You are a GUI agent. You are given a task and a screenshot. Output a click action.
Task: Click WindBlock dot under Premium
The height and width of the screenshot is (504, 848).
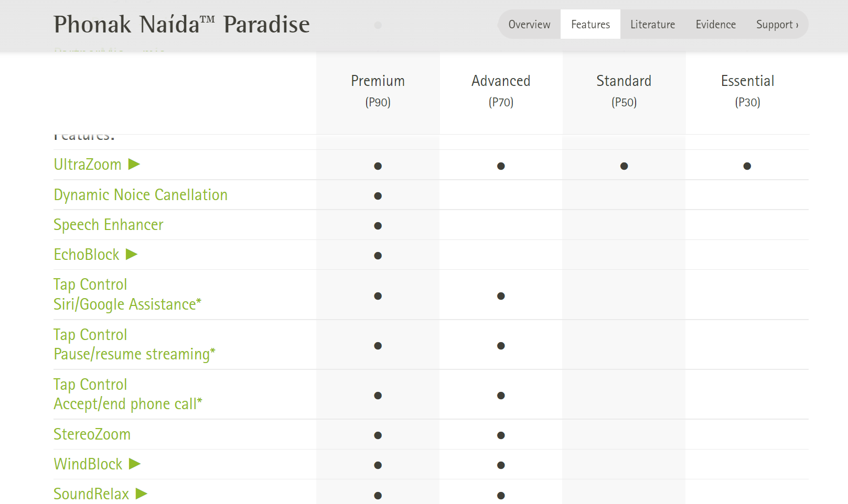point(378,465)
